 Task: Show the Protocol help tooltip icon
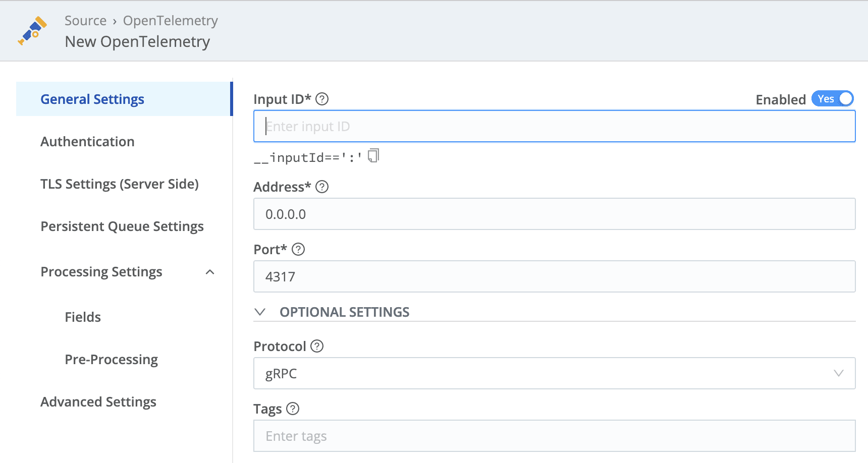(317, 346)
